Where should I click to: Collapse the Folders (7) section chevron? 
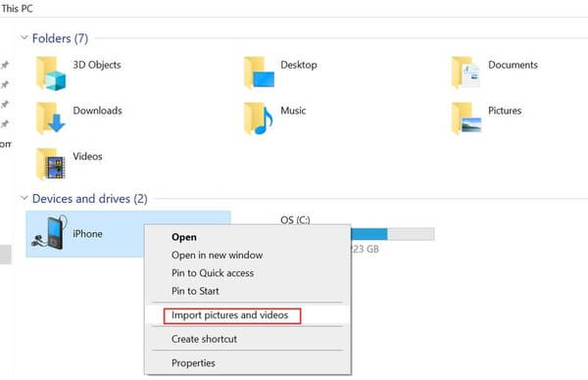(x=24, y=37)
